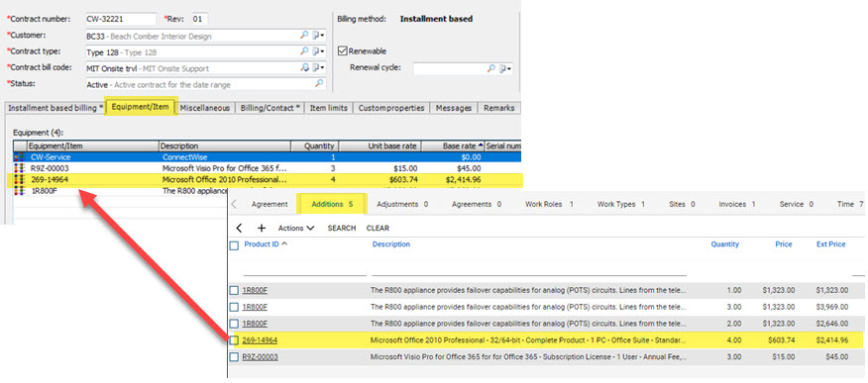
Task: Open the Miscellaneous tab
Action: pos(205,108)
